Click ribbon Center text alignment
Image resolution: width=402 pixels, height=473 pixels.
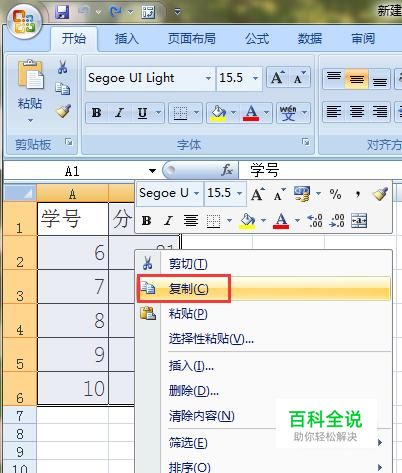[357, 112]
